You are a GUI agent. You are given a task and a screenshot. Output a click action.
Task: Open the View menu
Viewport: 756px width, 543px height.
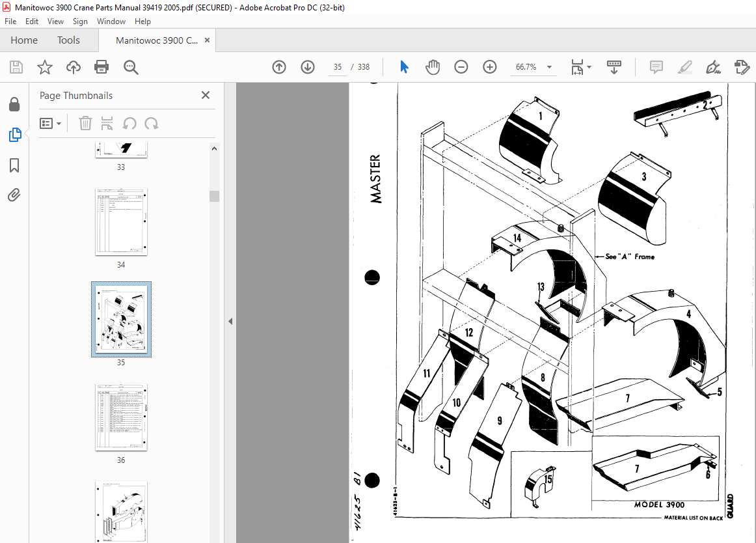coord(55,21)
